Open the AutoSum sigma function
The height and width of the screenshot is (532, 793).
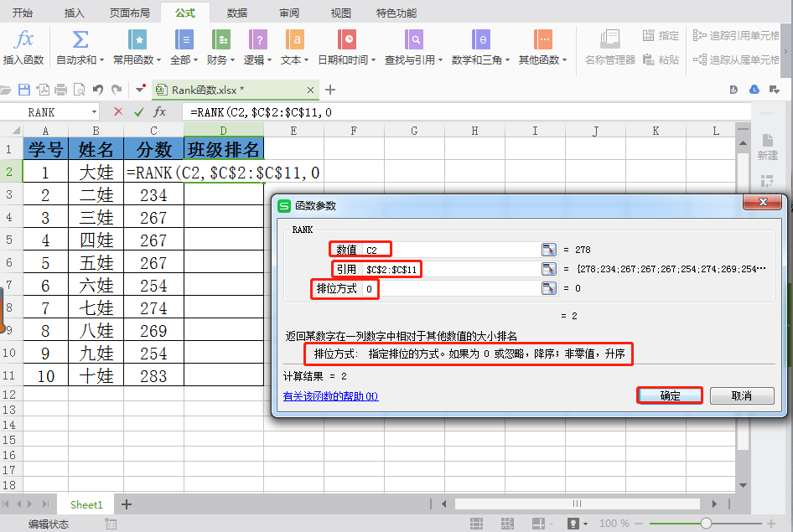(x=80, y=39)
